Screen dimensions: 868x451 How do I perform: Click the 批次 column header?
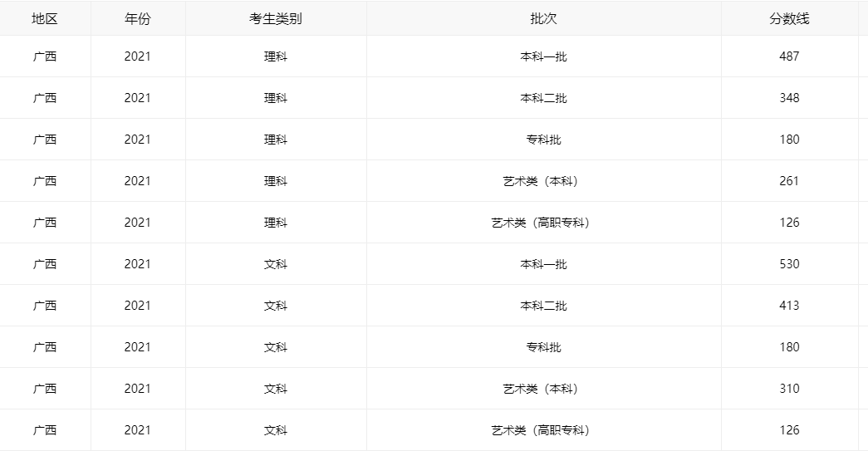543,19
